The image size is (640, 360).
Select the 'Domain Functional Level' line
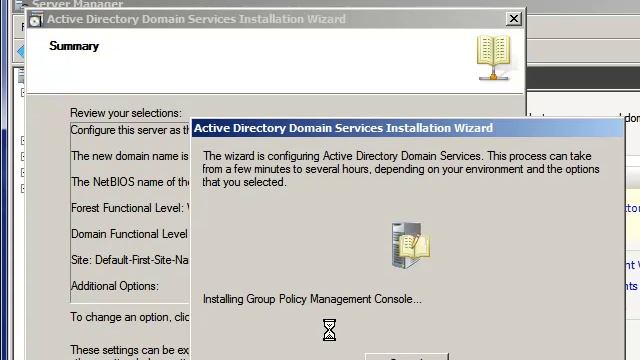(130, 234)
